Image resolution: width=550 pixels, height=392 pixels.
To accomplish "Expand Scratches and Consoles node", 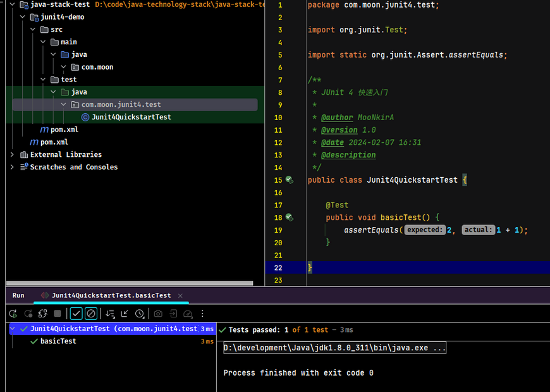I will click(12, 167).
